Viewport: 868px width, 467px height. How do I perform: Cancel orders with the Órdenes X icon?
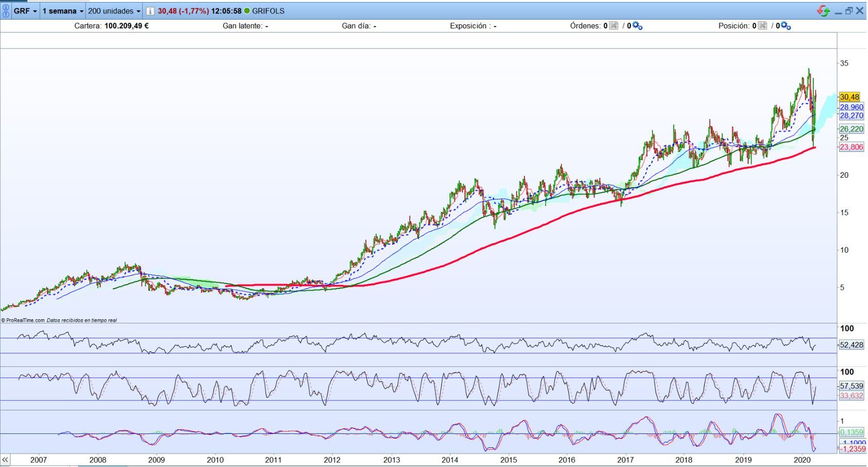[614, 26]
